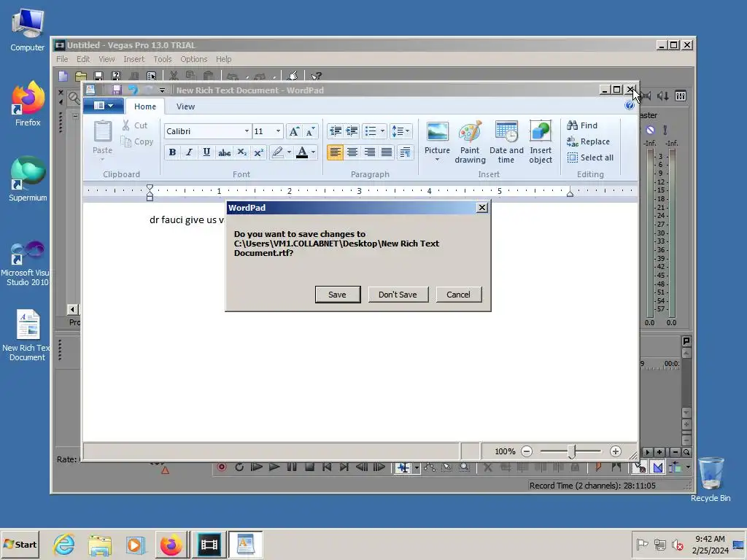Click Save in the WordPad dialog

337,295
